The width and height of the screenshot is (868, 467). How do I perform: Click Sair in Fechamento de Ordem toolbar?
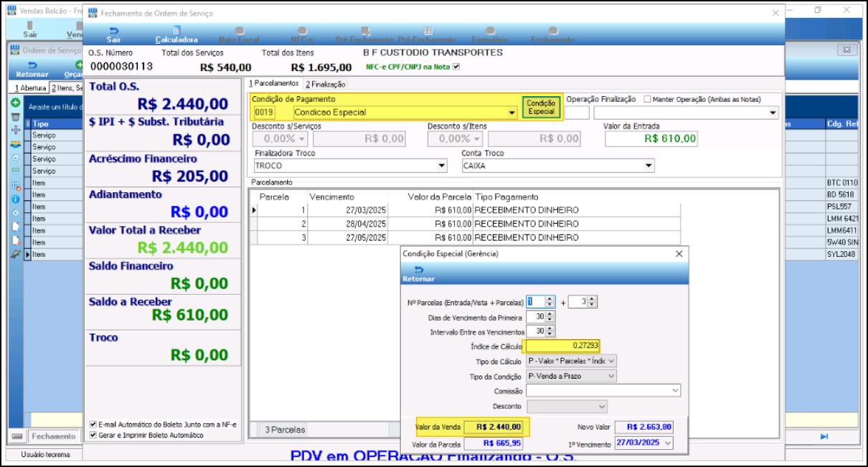(x=113, y=34)
